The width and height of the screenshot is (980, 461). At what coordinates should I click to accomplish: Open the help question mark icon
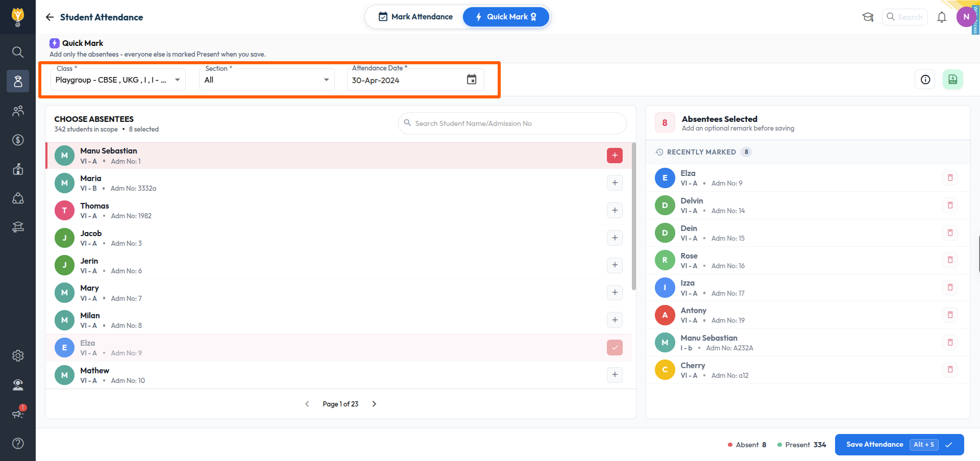18,443
